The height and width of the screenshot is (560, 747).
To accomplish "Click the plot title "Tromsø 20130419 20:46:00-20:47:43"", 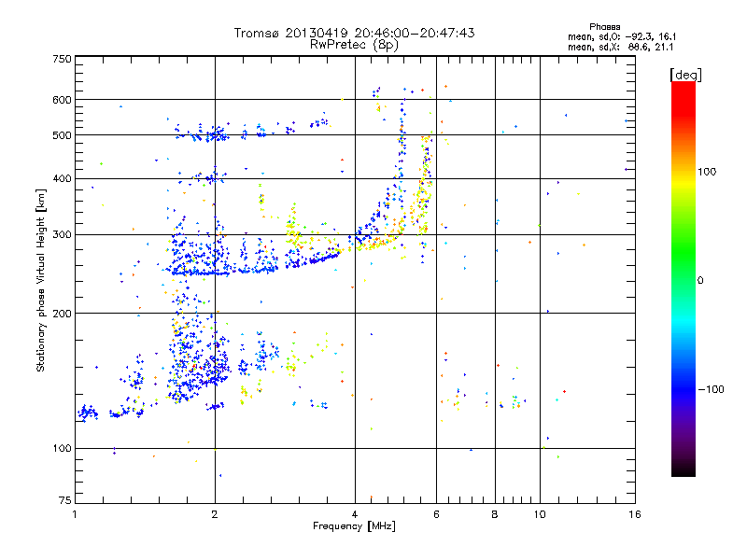I will 354,33.
